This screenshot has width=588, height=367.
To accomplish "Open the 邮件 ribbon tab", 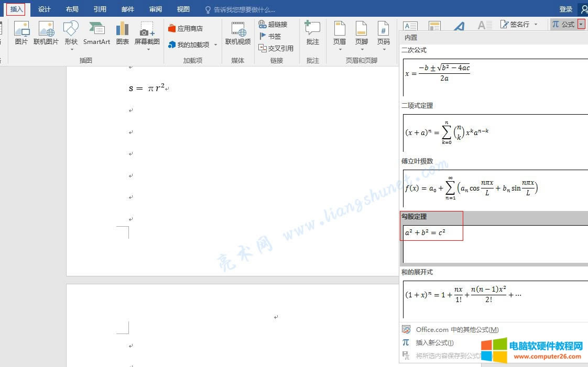I will pos(127,9).
